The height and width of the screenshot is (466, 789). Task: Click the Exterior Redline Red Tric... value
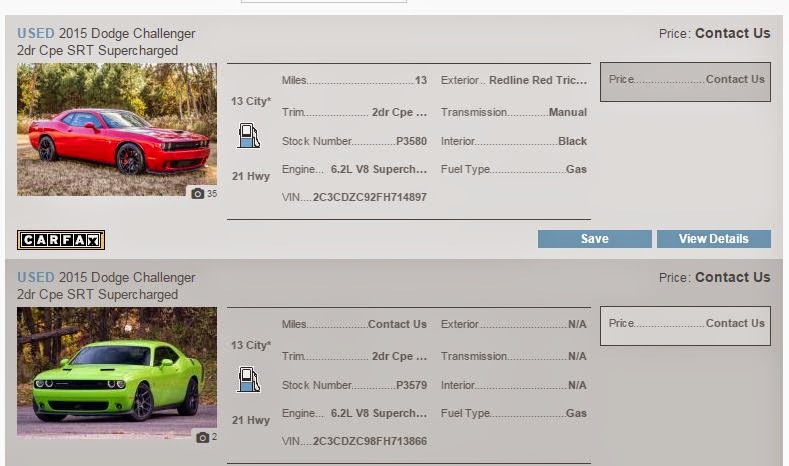(x=538, y=81)
